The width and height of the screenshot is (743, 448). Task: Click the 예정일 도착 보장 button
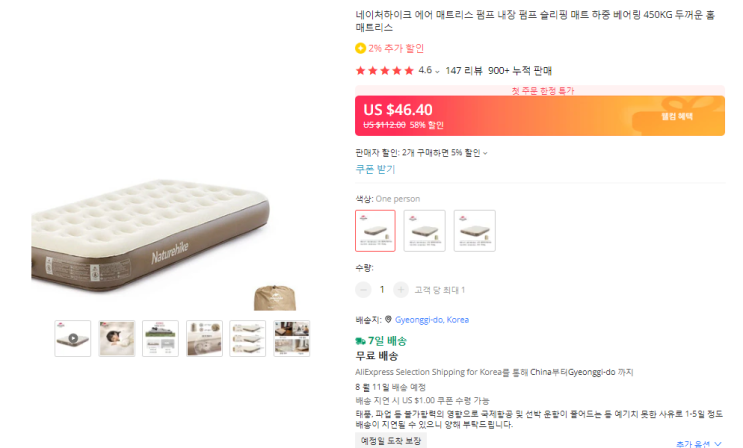(392, 441)
